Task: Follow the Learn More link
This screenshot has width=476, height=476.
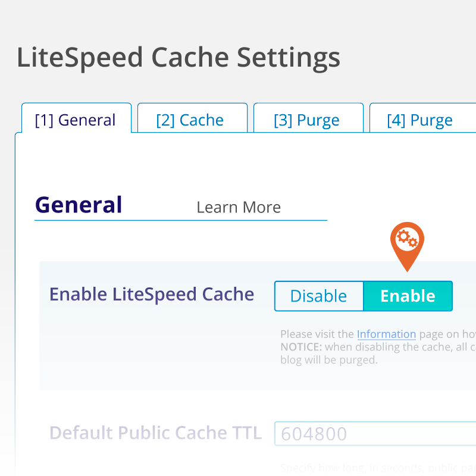Action: click(x=239, y=207)
